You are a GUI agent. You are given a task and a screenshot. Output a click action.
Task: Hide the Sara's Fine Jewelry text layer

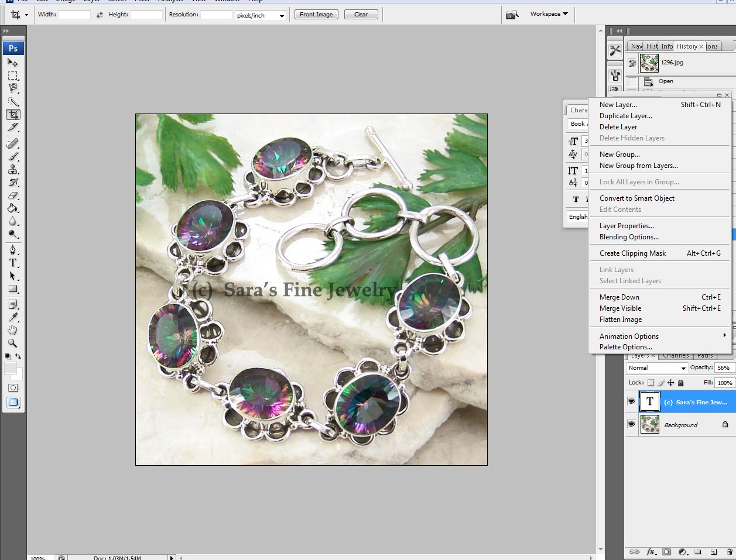tap(631, 401)
